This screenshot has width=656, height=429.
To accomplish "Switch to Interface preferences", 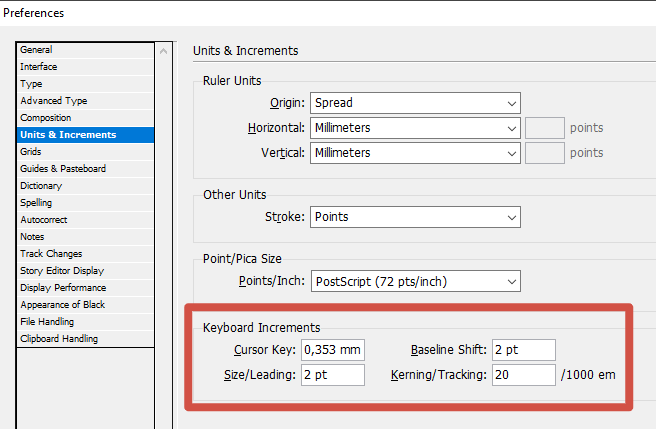I will click(x=39, y=67).
